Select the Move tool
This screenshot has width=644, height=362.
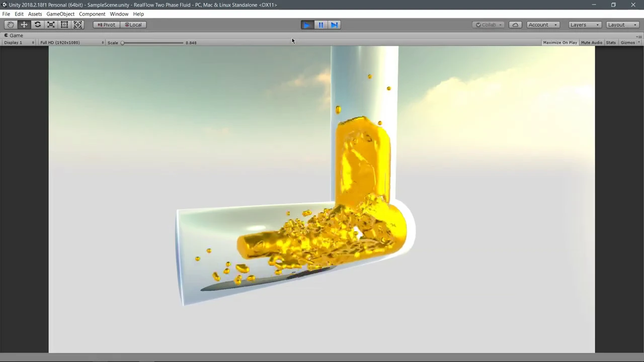(x=24, y=25)
